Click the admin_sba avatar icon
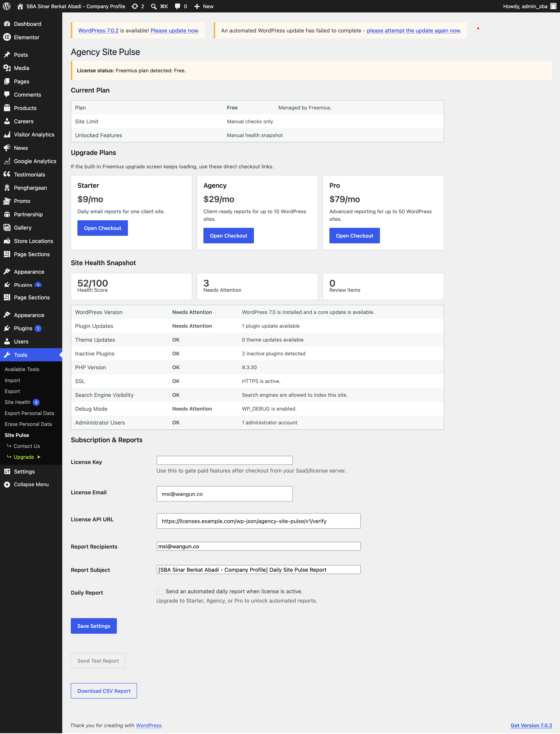560x734 pixels. (553, 6)
